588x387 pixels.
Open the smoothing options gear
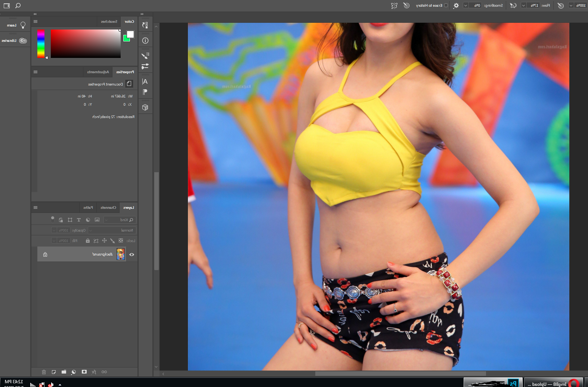click(x=456, y=6)
